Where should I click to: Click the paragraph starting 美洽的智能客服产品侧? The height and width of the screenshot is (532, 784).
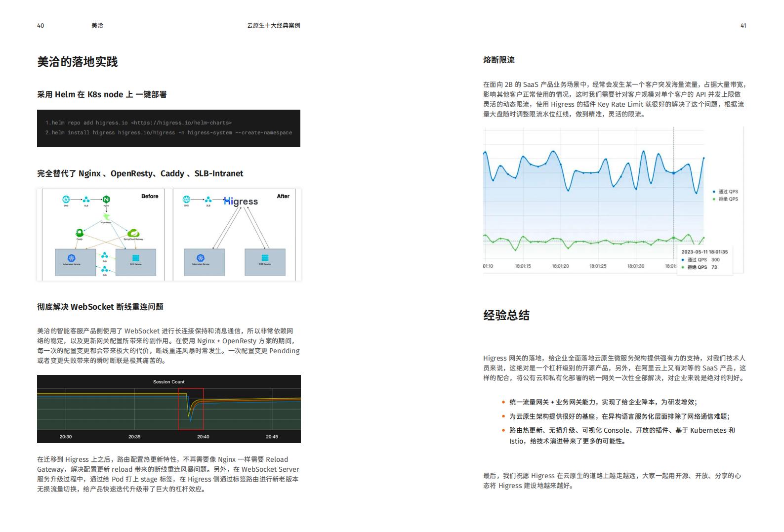coord(168,346)
